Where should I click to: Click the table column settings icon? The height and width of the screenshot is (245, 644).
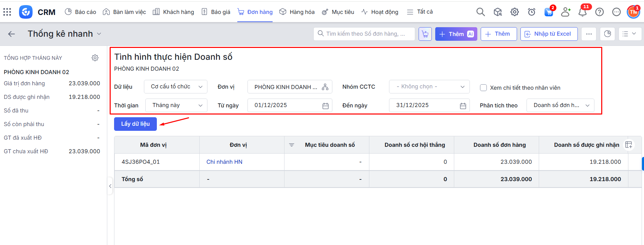point(629,145)
